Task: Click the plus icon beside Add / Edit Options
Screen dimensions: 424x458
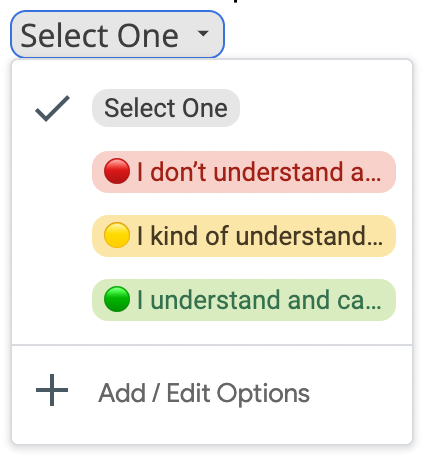Action: click(52, 390)
